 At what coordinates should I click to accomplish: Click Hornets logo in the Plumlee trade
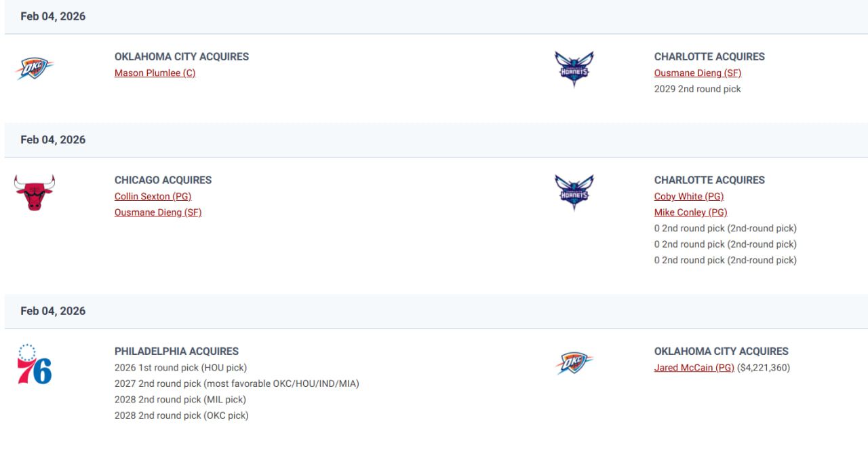574,68
